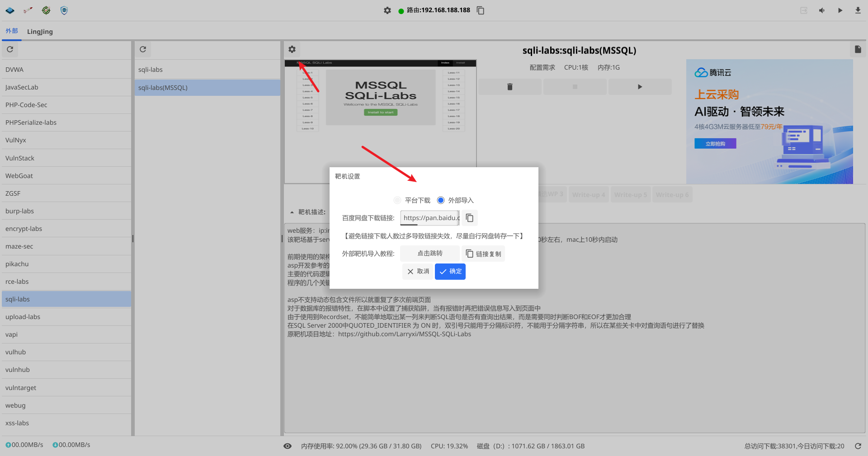
Task: Copy the Baidu netdisk download link
Action: point(470,218)
